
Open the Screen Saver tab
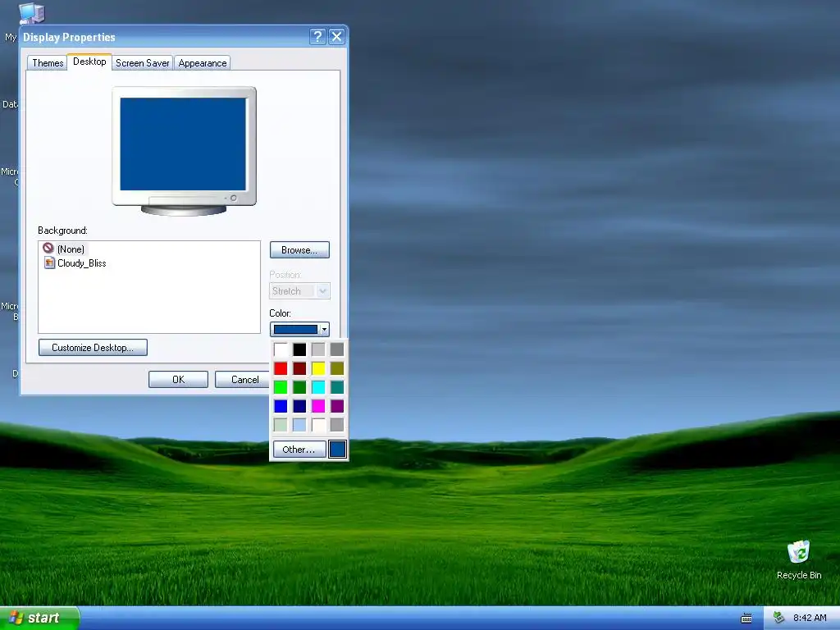point(142,62)
